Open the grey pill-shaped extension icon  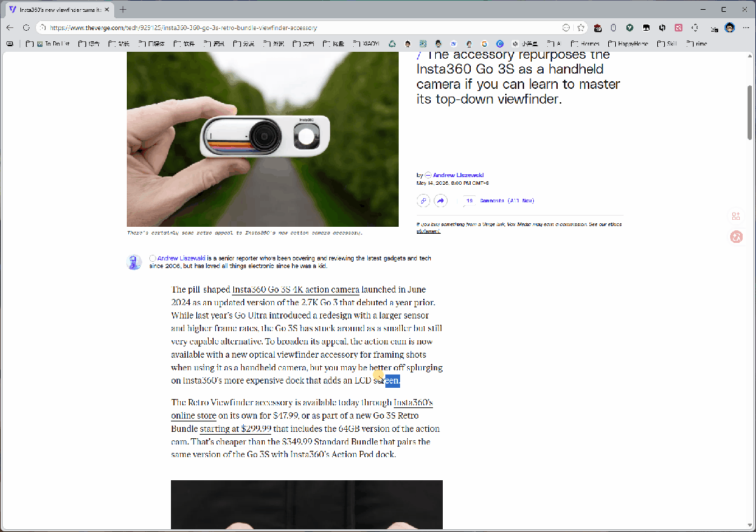point(613,28)
